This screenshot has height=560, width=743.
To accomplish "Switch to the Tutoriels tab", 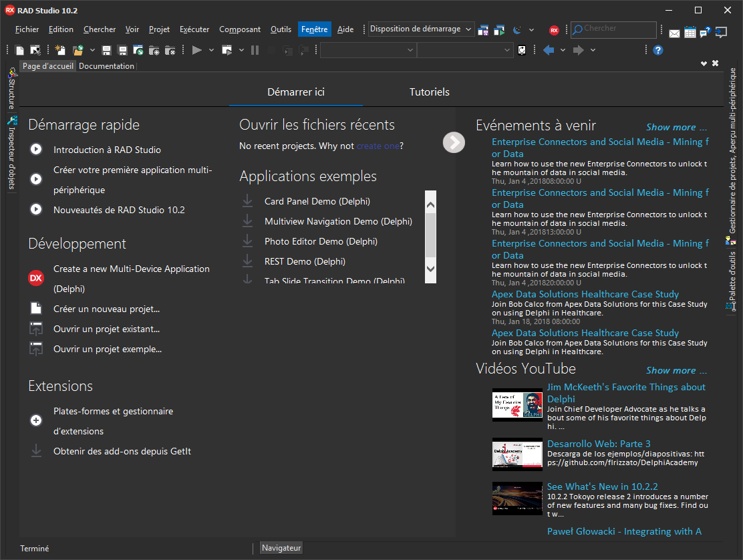I will (429, 92).
